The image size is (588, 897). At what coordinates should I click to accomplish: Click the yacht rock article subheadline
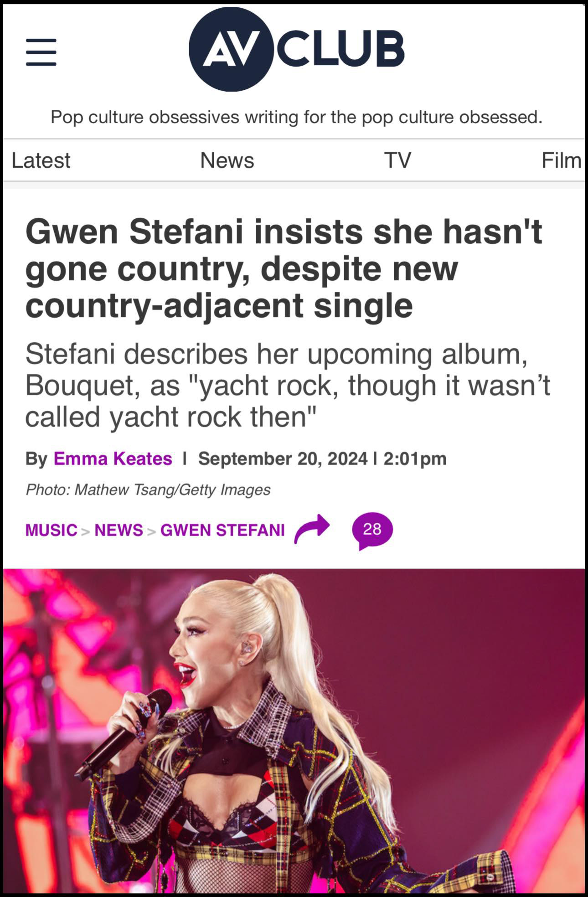coord(287,385)
